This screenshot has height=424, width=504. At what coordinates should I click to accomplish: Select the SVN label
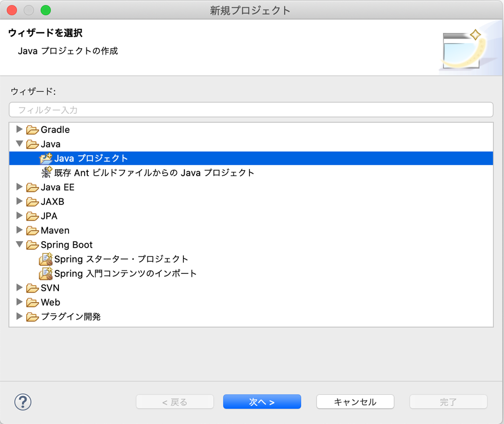pyautogui.click(x=50, y=288)
